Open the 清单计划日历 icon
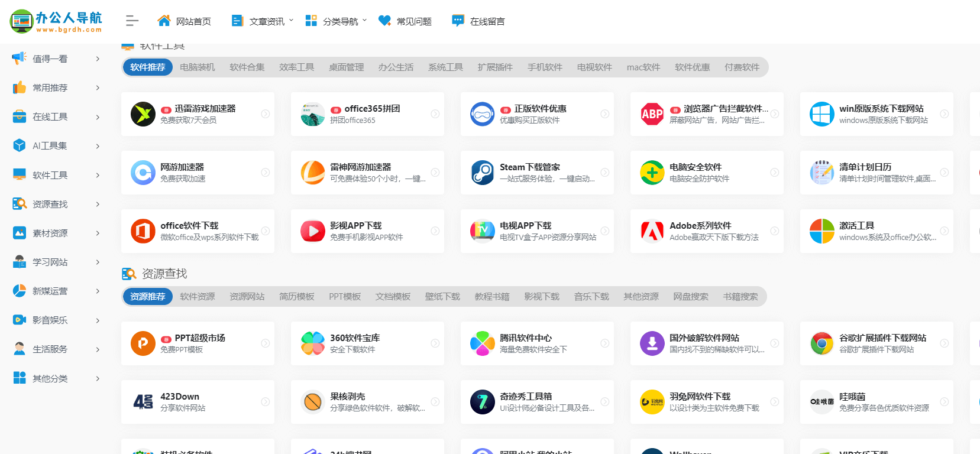Viewport: 980px width, 454px height. click(x=822, y=173)
